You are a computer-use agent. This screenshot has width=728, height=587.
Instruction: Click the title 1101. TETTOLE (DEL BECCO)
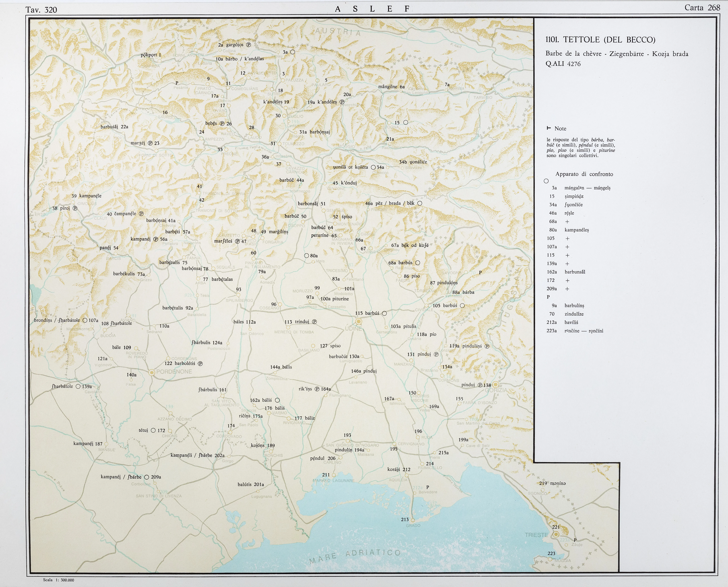click(600, 40)
